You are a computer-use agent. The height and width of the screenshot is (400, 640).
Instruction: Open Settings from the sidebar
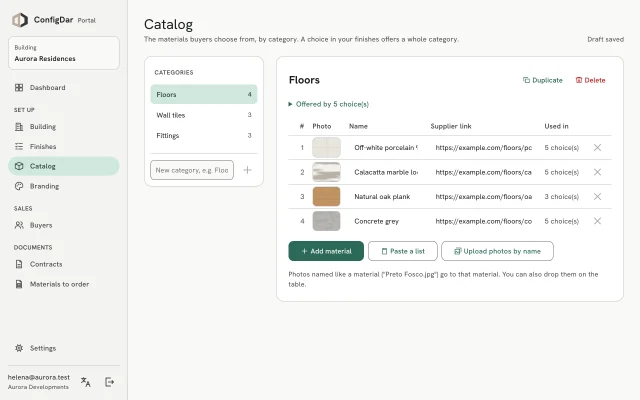64,348
